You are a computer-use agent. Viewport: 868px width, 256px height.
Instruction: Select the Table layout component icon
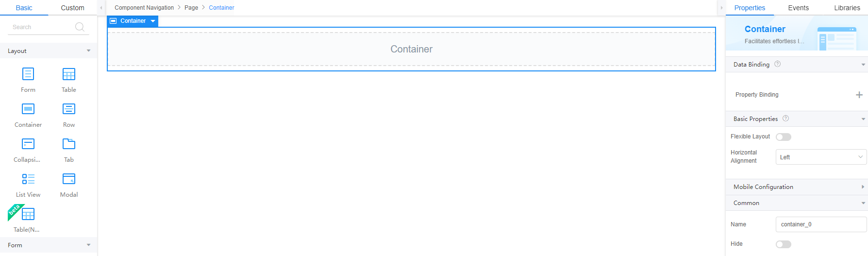coord(69,74)
